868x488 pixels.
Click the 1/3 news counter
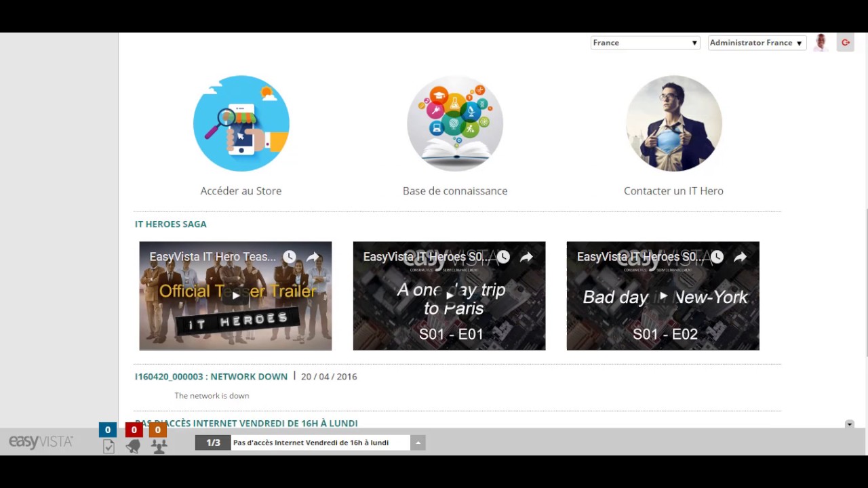[x=213, y=443]
